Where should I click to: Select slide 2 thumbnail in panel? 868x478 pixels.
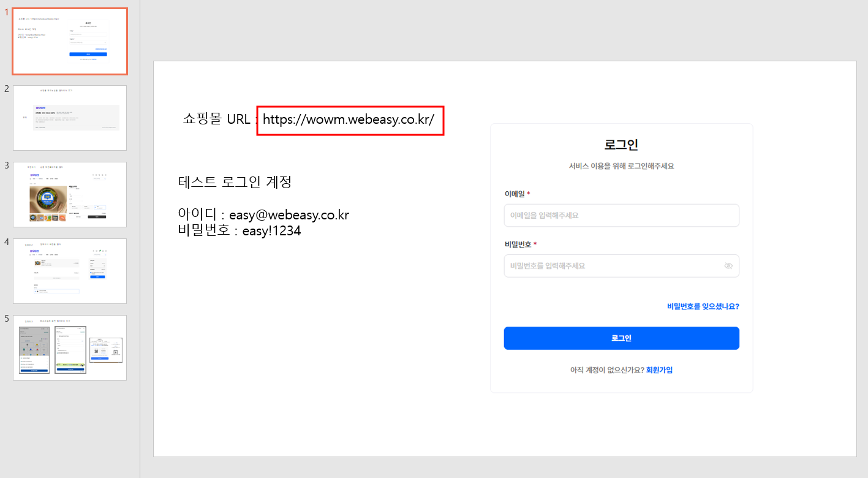(70, 118)
